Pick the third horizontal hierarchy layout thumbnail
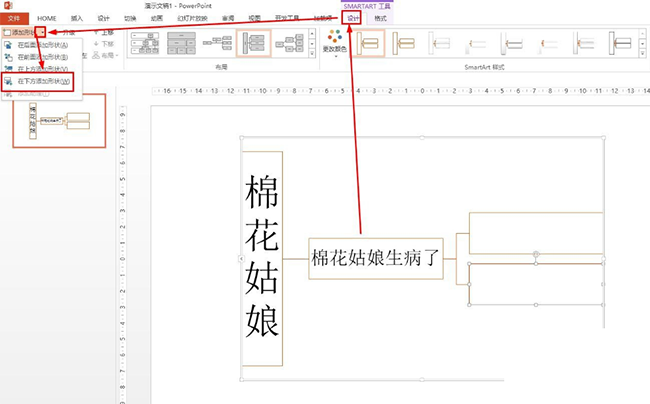 tap(217, 43)
